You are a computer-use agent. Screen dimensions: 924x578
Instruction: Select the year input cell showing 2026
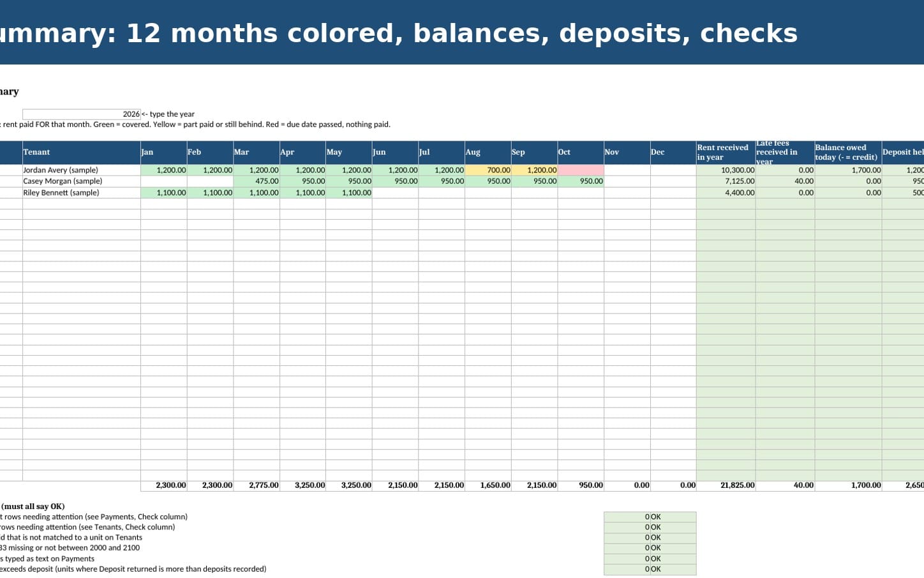[82, 114]
